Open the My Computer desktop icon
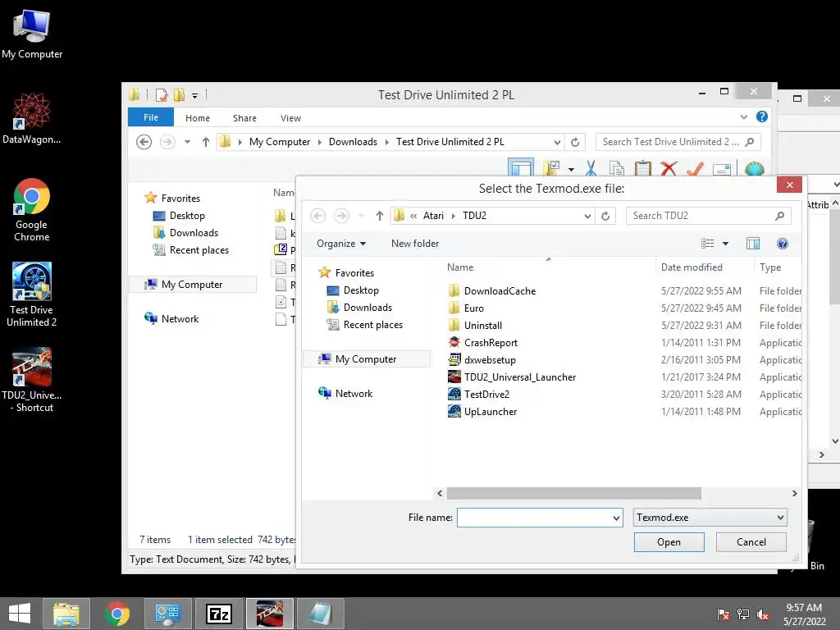 [x=32, y=34]
